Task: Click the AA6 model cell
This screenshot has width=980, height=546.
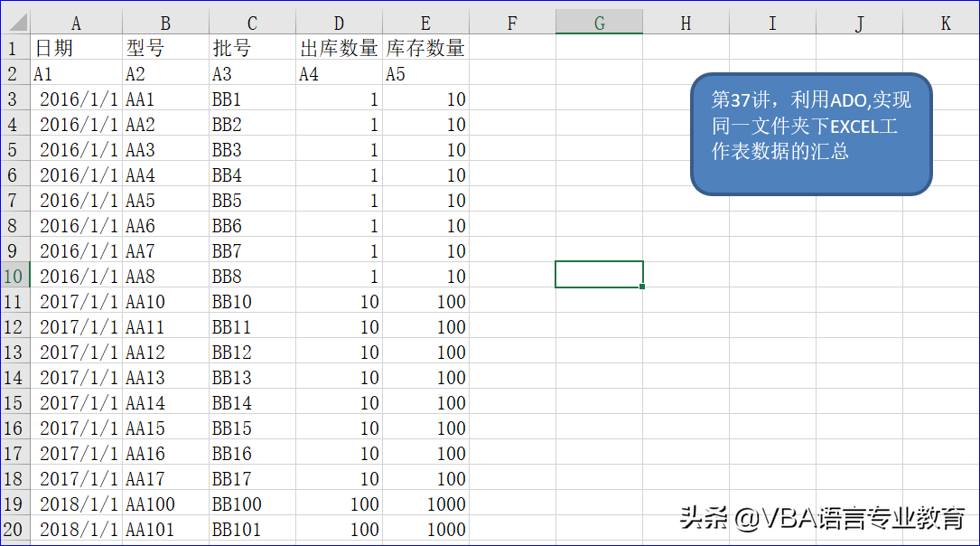Action: coord(165,225)
